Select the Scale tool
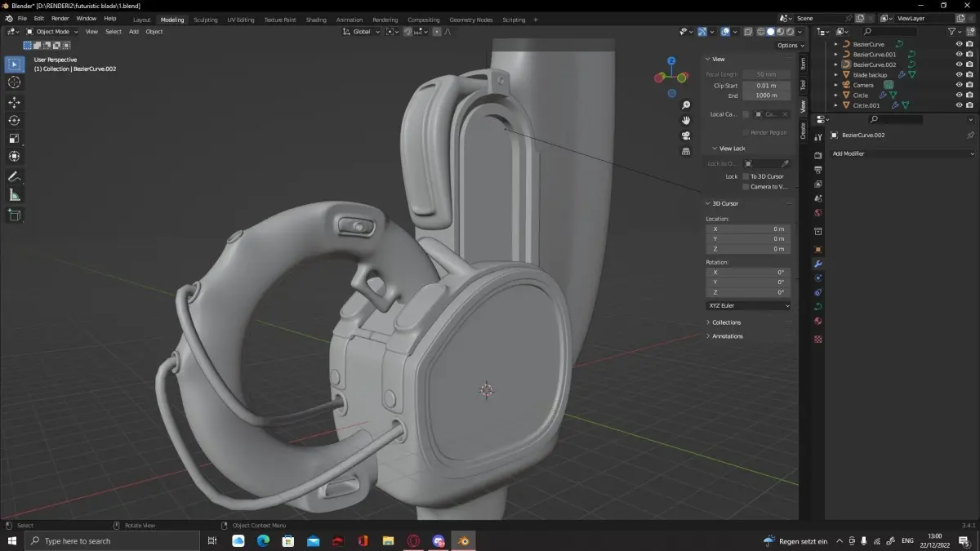This screenshot has height=551, width=980. [15, 138]
